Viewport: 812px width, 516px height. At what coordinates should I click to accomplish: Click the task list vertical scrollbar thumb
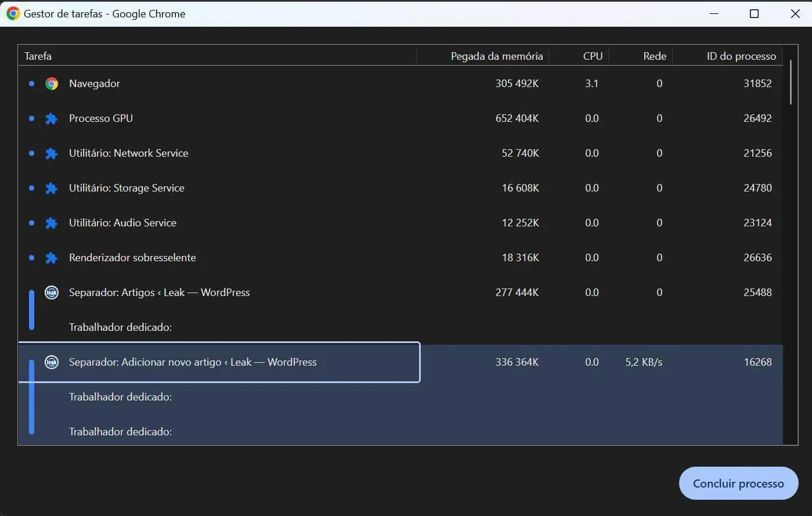point(791,82)
